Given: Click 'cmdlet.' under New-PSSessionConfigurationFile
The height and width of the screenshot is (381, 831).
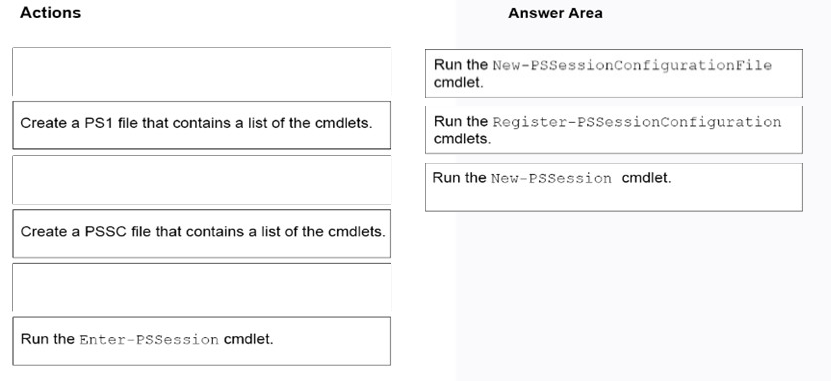Looking at the screenshot, I should [458, 83].
